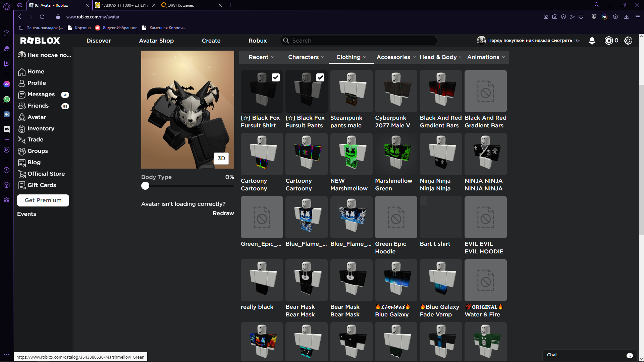
Task: Open the Official Store cart icon
Action: pyautogui.click(x=22, y=174)
